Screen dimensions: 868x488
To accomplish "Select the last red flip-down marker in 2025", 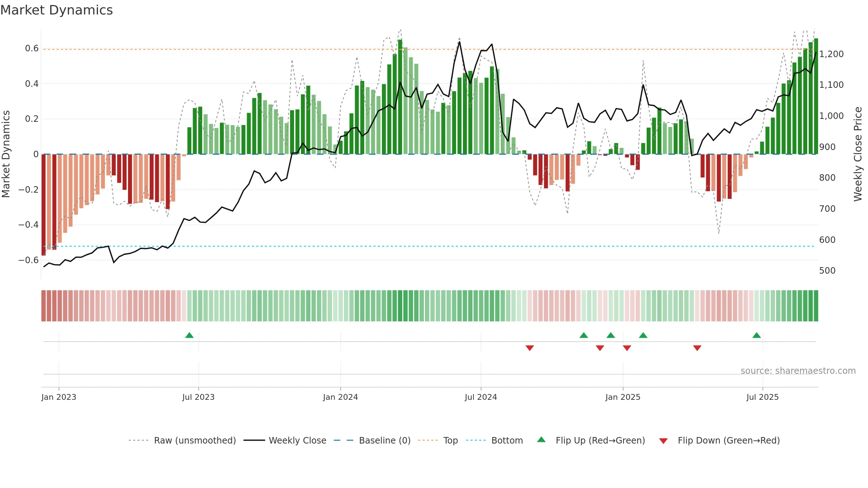I will tap(697, 348).
